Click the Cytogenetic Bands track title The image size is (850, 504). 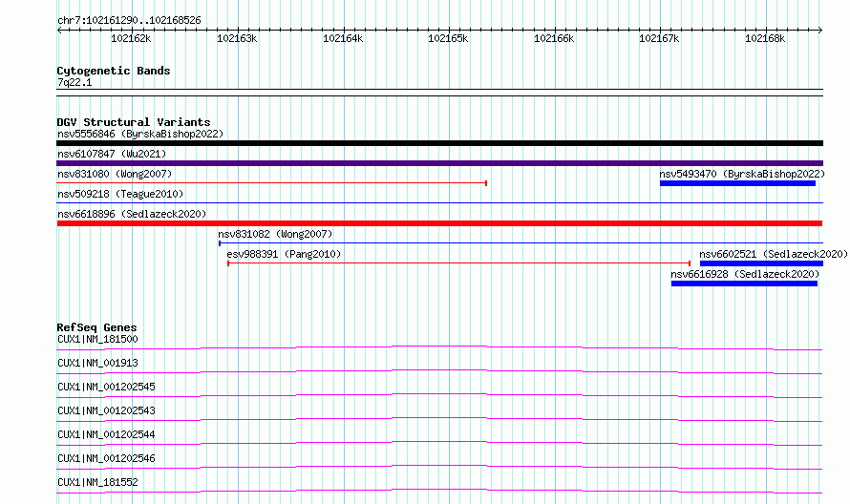[x=114, y=71]
